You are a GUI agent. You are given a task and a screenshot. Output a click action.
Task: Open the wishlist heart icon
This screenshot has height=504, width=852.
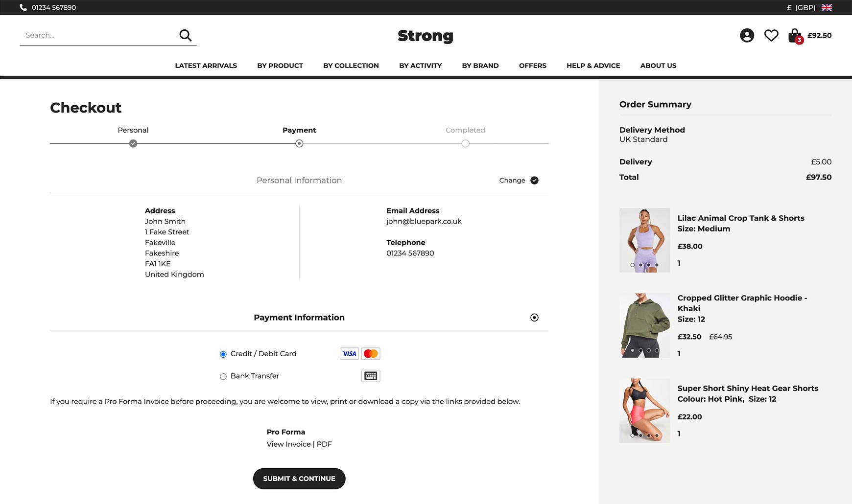click(771, 35)
